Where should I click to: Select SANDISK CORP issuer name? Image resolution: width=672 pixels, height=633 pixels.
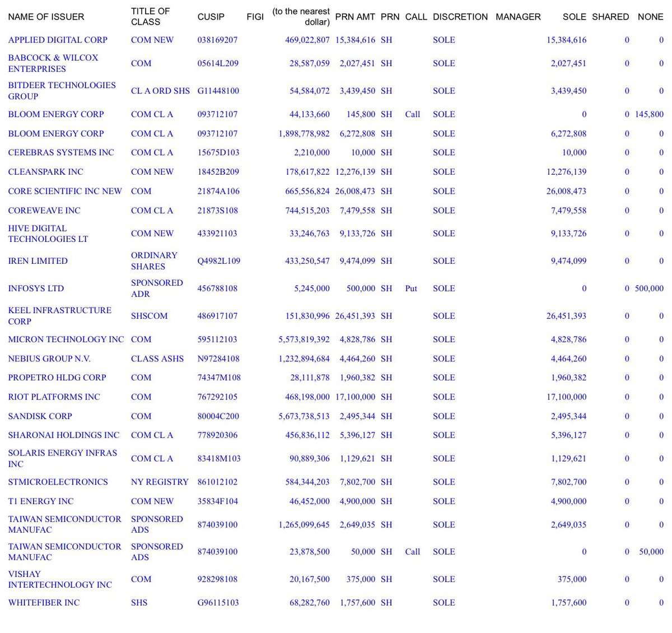pyautogui.click(x=40, y=416)
